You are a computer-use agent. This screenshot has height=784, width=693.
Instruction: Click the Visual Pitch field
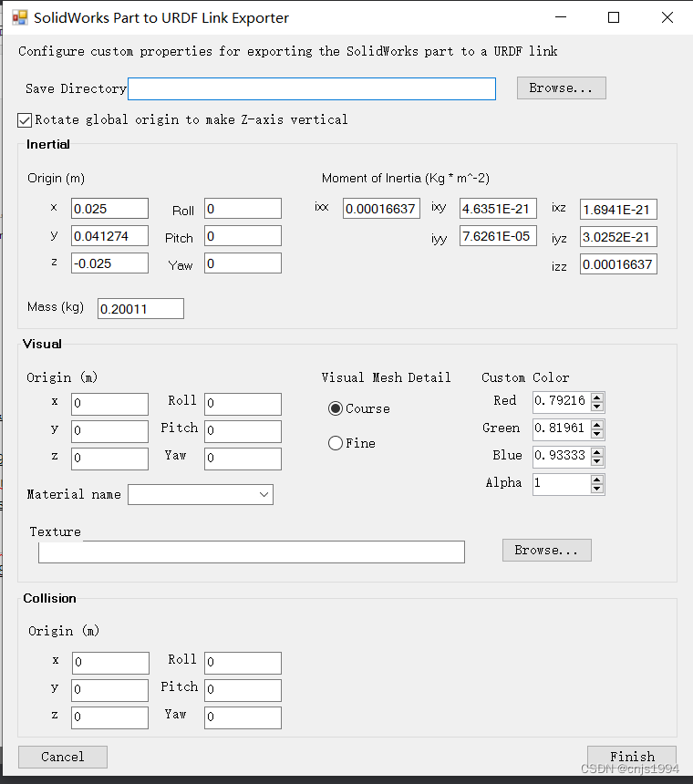(243, 431)
